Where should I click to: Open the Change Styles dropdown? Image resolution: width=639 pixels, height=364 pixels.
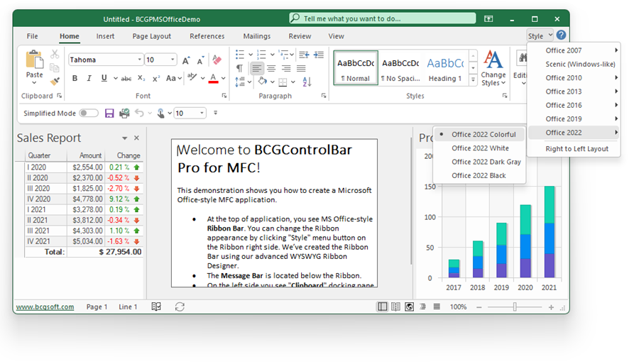click(493, 68)
